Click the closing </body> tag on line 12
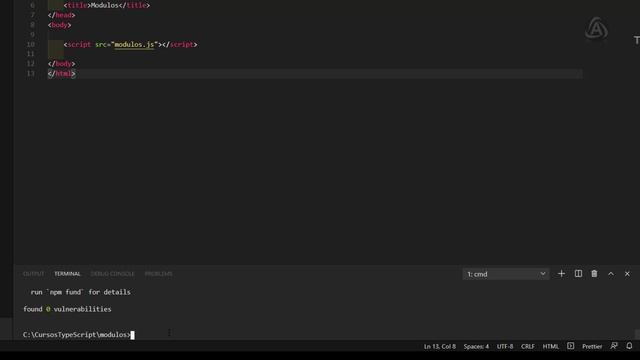640x360 pixels. (x=62, y=64)
